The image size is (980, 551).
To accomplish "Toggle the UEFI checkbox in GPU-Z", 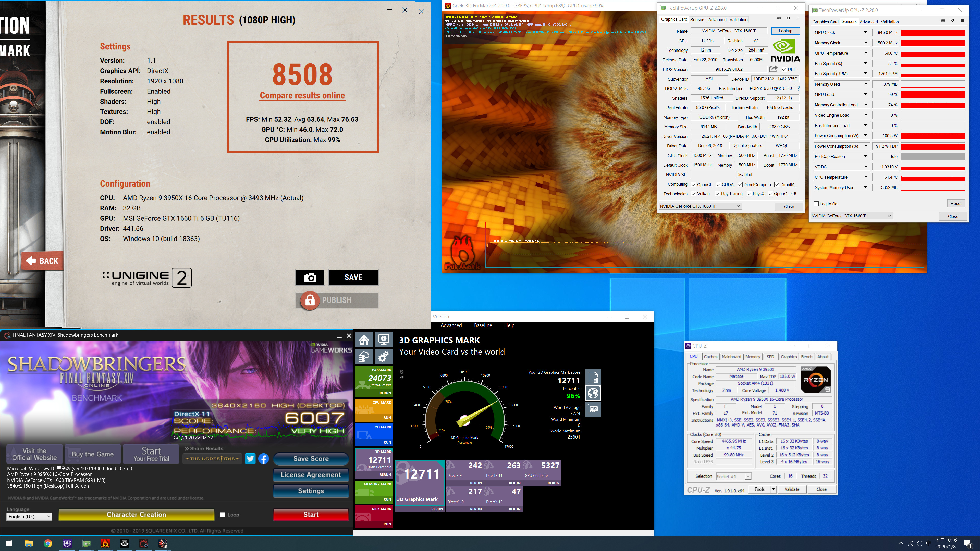I will (784, 69).
